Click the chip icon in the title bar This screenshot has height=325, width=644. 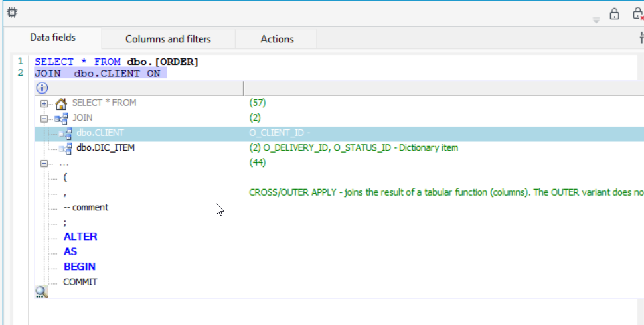click(12, 13)
